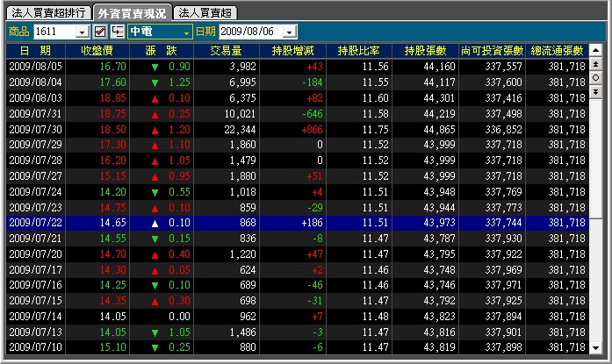Switch to the 法人買賣超排行 tab
Screen dimensions: 612x364
point(49,13)
